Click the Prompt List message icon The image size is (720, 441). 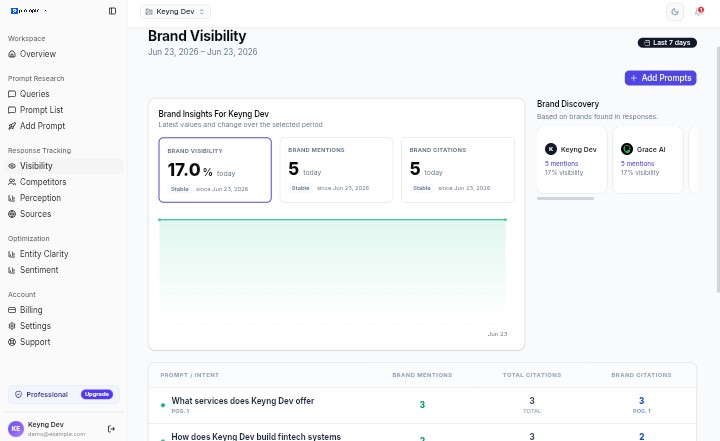[x=12, y=110]
